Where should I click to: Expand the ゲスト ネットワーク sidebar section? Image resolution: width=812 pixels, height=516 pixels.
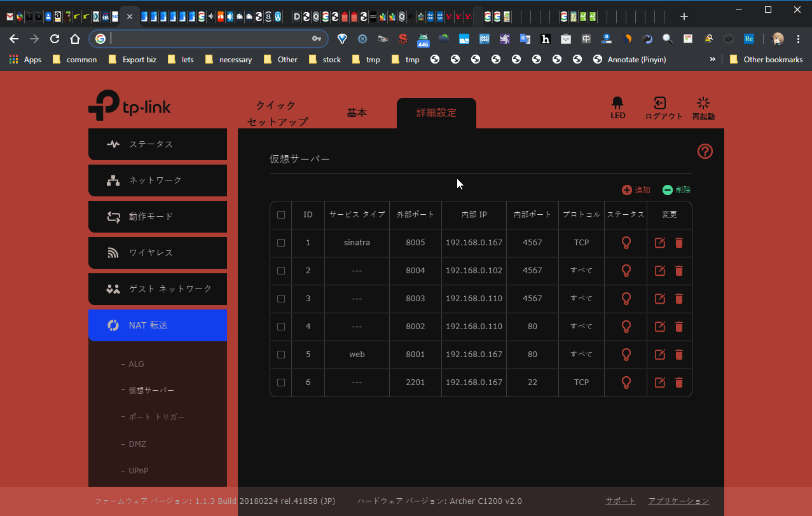pos(158,289)
